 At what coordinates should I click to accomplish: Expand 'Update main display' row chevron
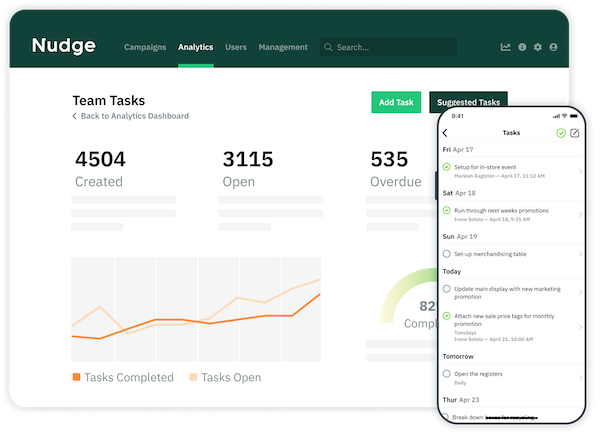(580, 293)
